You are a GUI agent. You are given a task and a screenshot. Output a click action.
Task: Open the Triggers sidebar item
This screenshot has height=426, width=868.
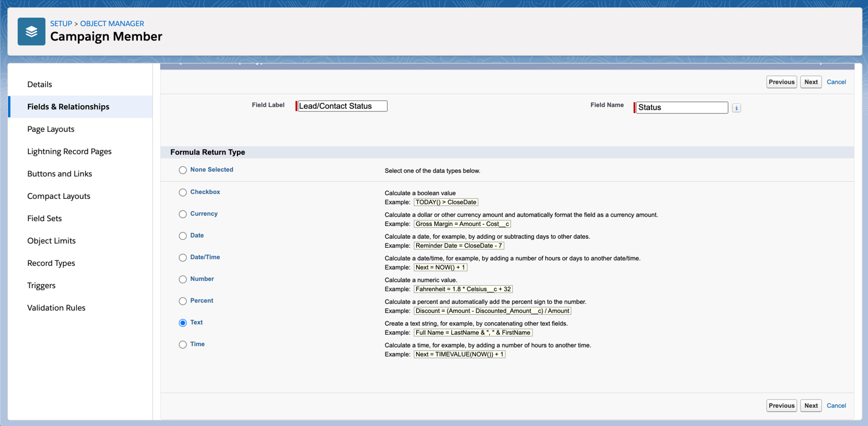tap(41, 286)
